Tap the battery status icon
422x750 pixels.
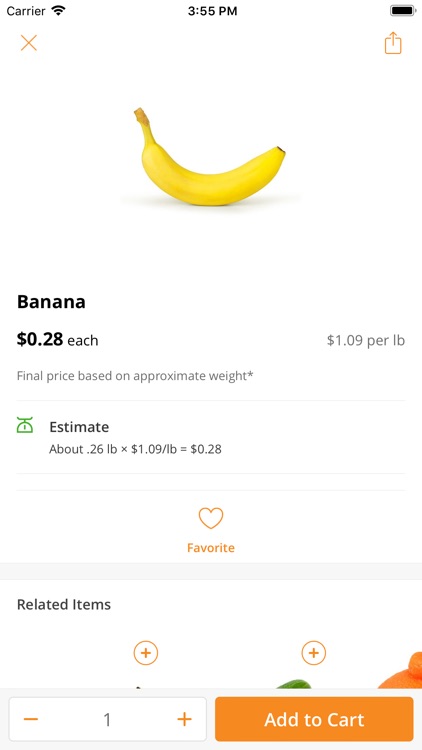pos(403,11)
